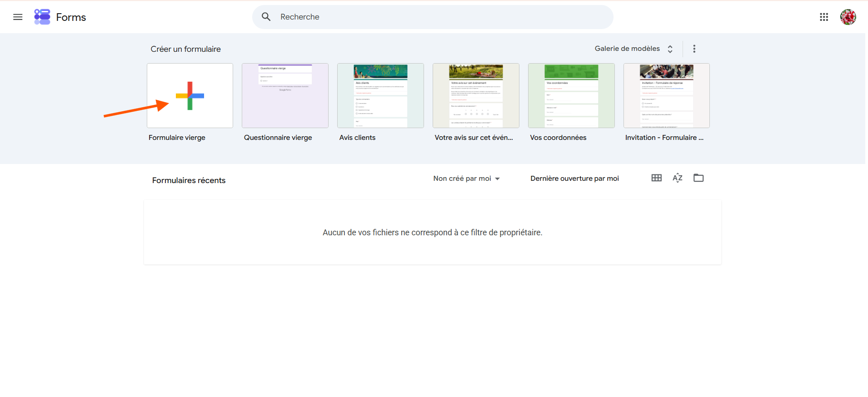Click the Créer un formulaire heading
Screen dimensions: 868x397
click(x=186, y=49)
